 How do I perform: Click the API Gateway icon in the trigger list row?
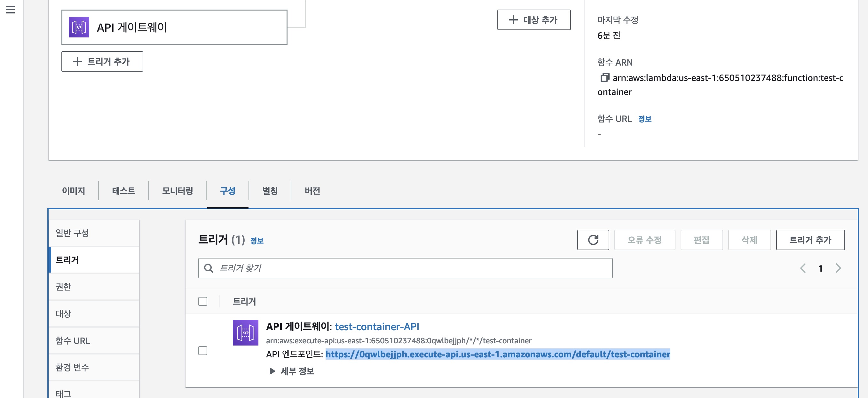245,333
